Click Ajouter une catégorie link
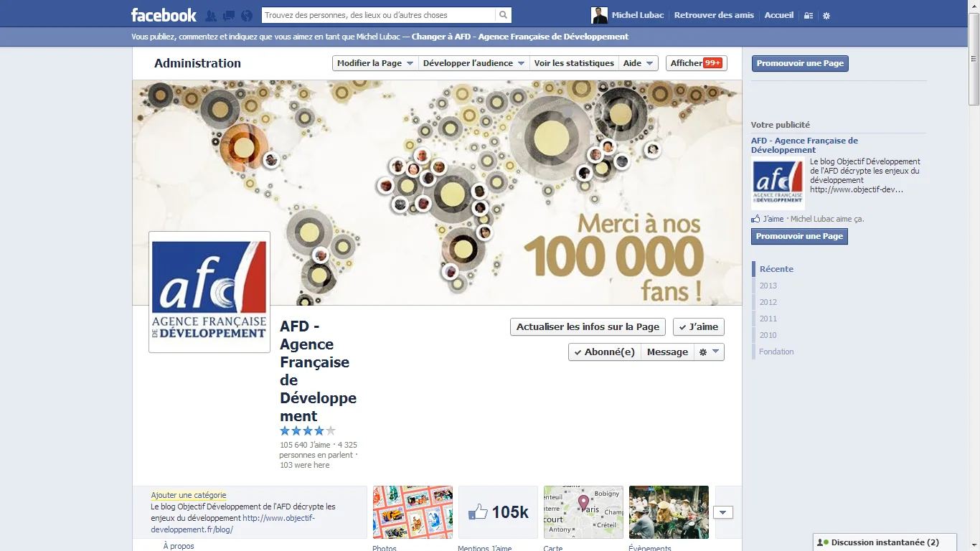The image size is (980, 551). pos(189,495)
